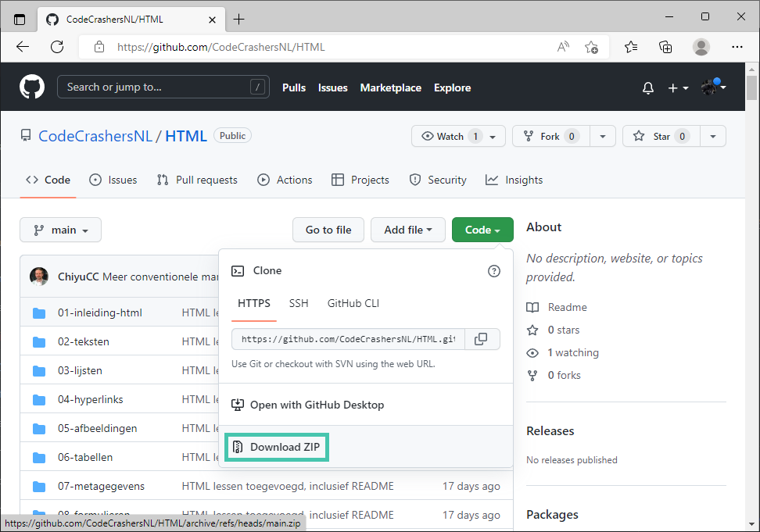760x532 pixels.
Task: Open the notifications bell
Action: pyautogui.click(x=648, y=87)
